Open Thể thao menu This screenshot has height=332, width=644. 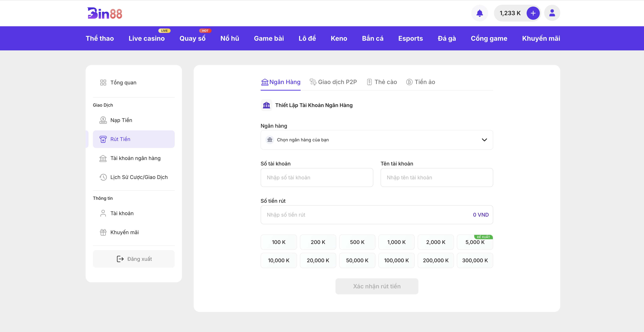(100, 38)
